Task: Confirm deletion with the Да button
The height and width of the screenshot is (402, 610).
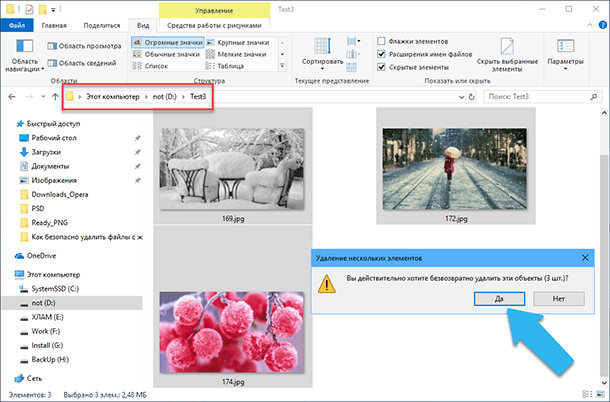Action: [497, 298]
